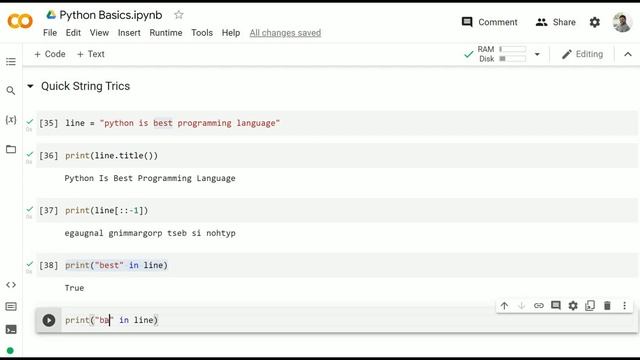Click the Quick String Trics heading
640x360 pixels.
click(85, 86)
